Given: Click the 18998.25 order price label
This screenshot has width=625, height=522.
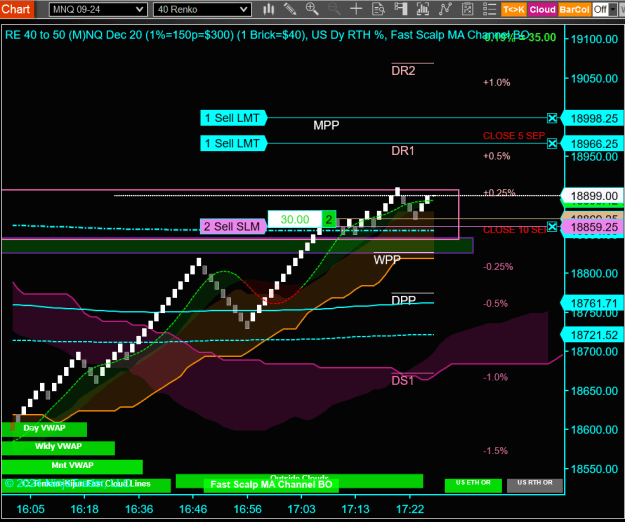Looking at the screenshot, I should [594, 118].
